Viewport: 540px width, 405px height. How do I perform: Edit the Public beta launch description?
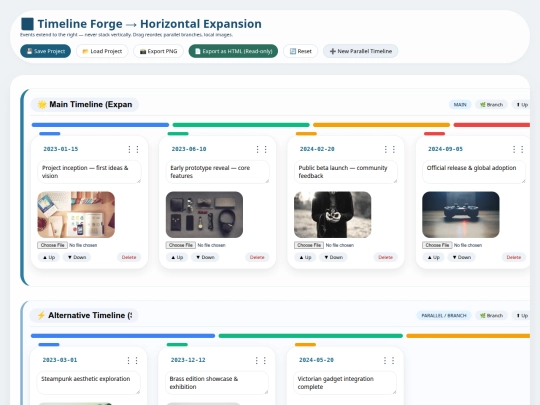click(346, 172)
